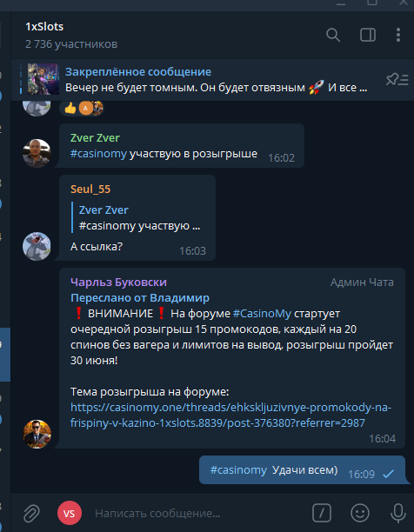Open the bot commands slash button
The image size is (414, 532).
(x=321, y=512)
